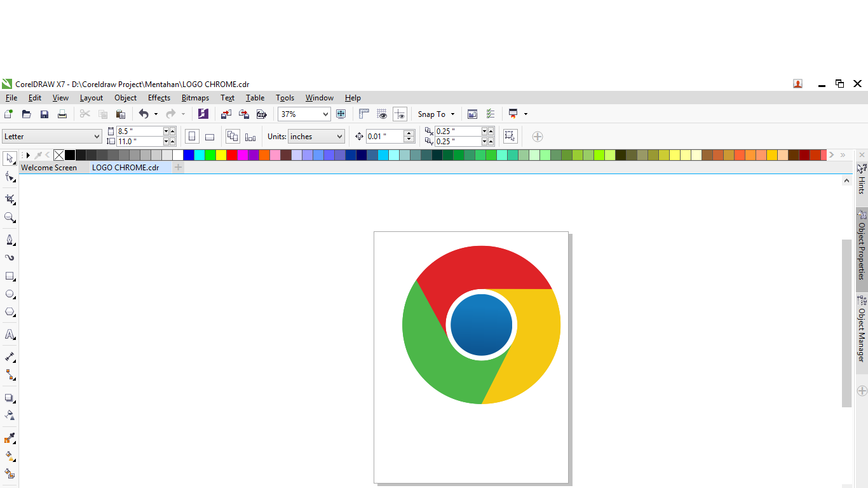This screenshot has width=868, height=488.
Task: Select the Pick tool
Action: tap(10, 158)
